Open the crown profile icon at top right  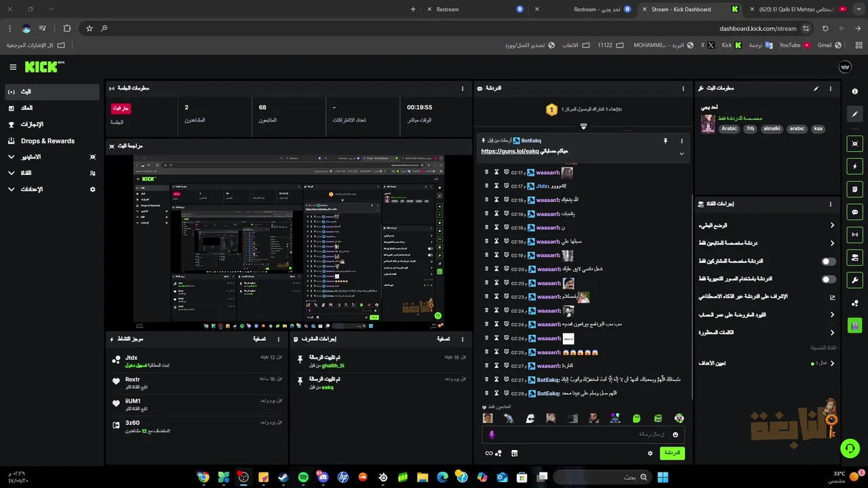846,67
